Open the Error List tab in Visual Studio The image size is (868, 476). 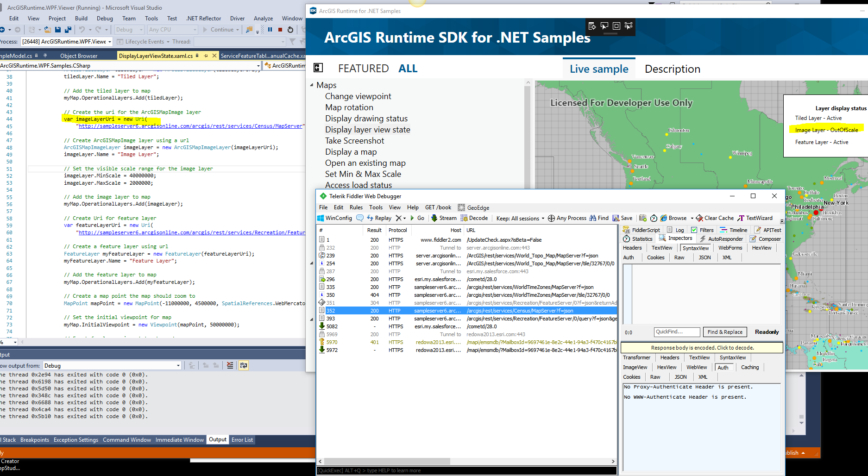click(242, 440)
